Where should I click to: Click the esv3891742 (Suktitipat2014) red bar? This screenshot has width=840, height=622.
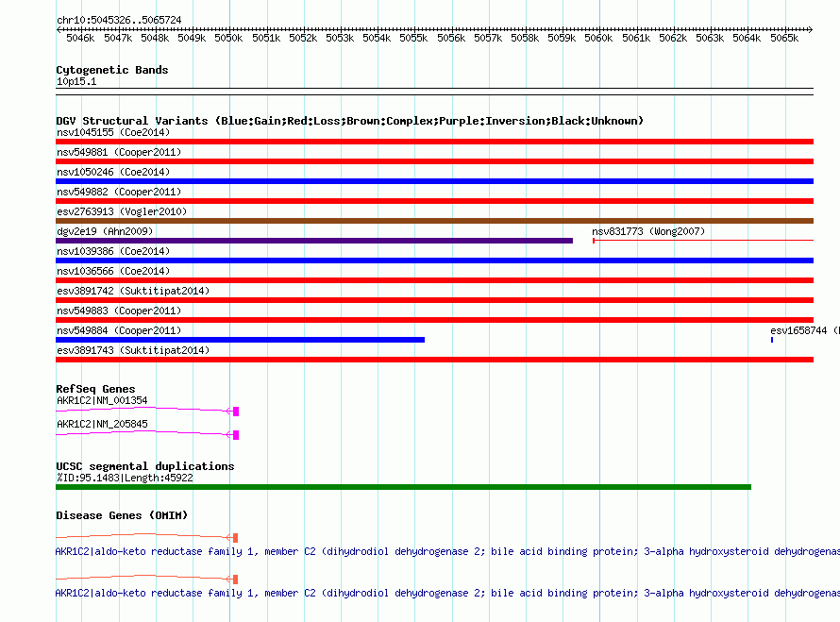click(434, 300)
